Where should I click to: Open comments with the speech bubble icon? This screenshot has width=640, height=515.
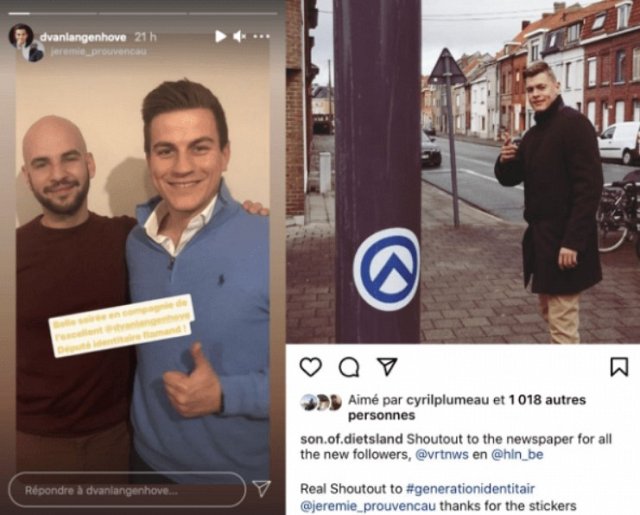point(349,367)
